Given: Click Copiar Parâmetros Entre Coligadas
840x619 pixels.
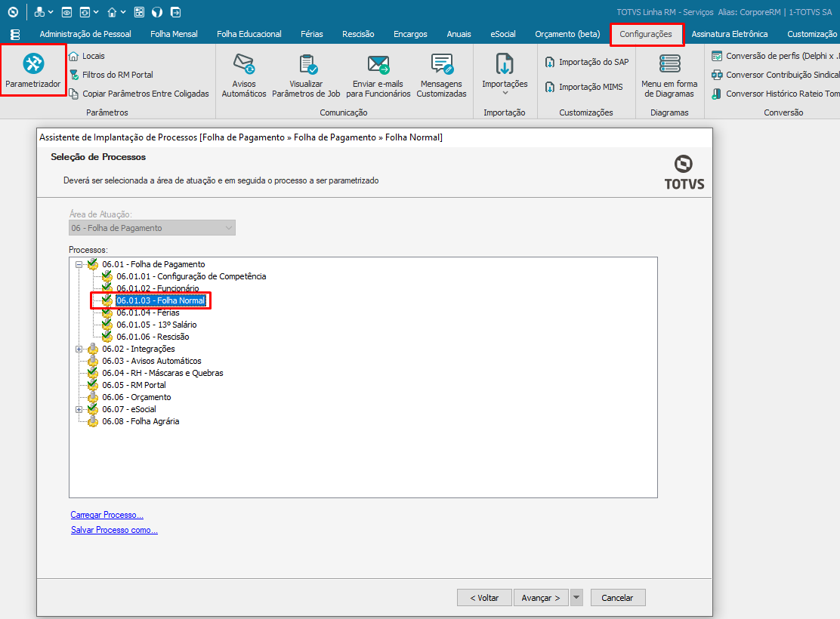Looking at the screenshot, I should (x=139, y=93).
